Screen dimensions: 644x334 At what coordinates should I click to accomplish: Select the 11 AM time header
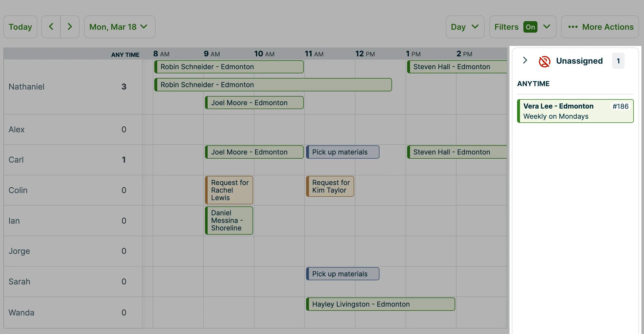pos(314,54)
